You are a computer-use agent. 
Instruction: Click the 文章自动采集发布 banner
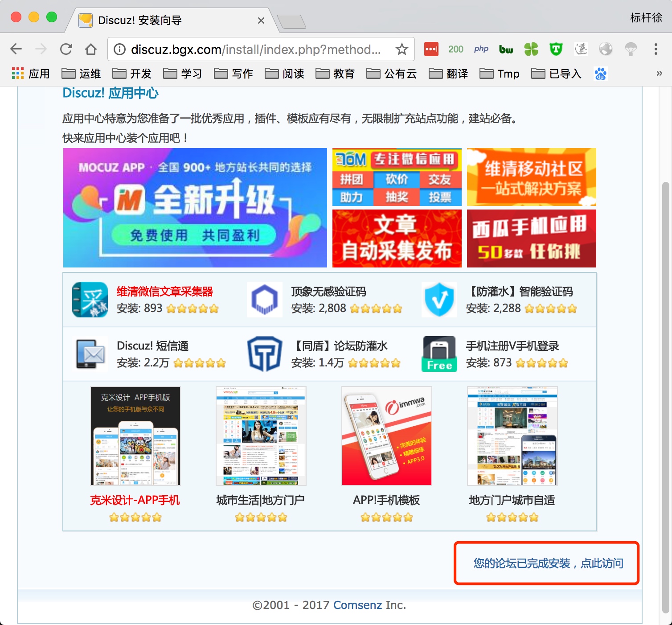tap(397, 238)
